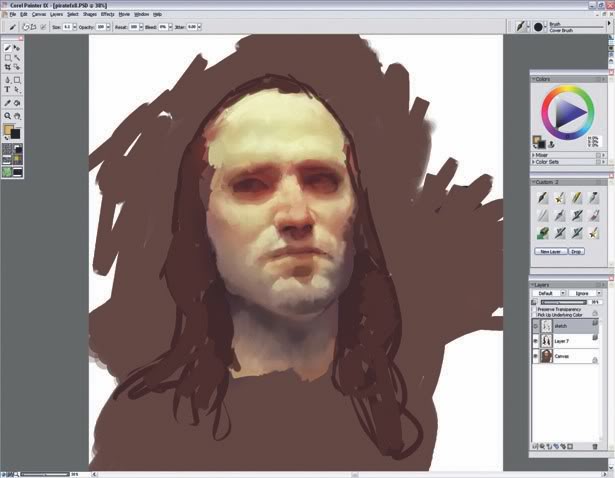
Task: Swap main and additional colors in toolbox
Action: [6, 138]
